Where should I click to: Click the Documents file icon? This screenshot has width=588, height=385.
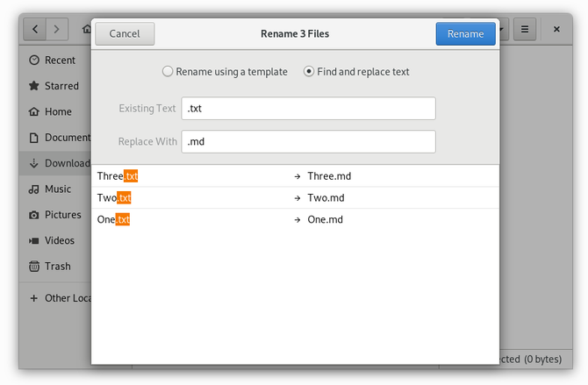[34, 138]
